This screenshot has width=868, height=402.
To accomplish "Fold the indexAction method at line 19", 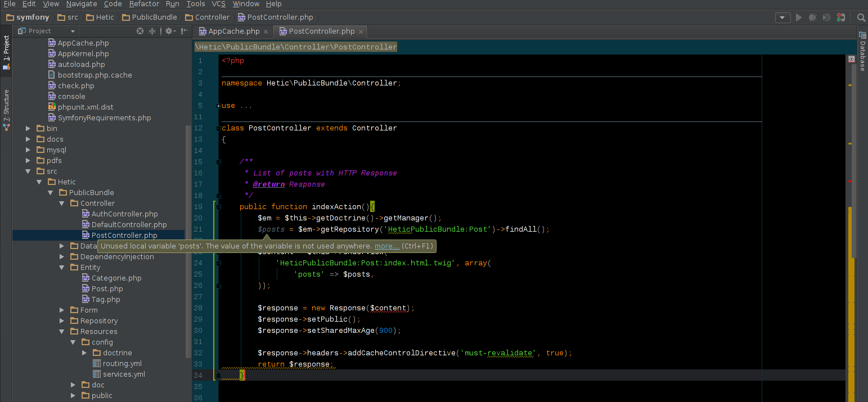I will pyautogui.click(x=218, y=207).
